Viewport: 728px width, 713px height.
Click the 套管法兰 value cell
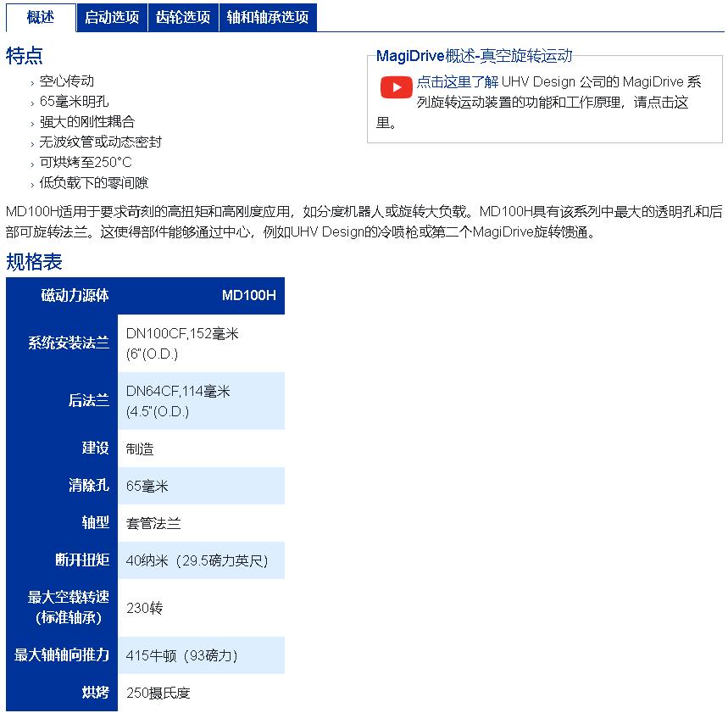coord(201,522)
